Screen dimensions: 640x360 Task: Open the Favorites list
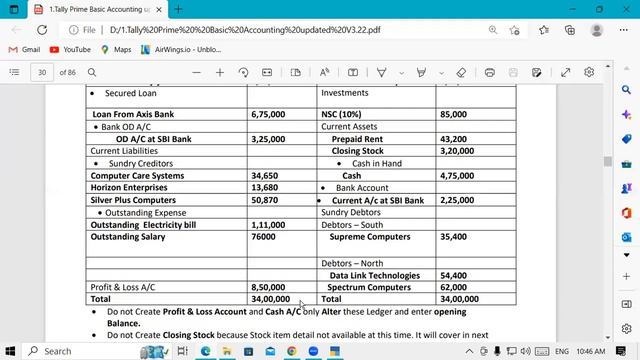544,30
